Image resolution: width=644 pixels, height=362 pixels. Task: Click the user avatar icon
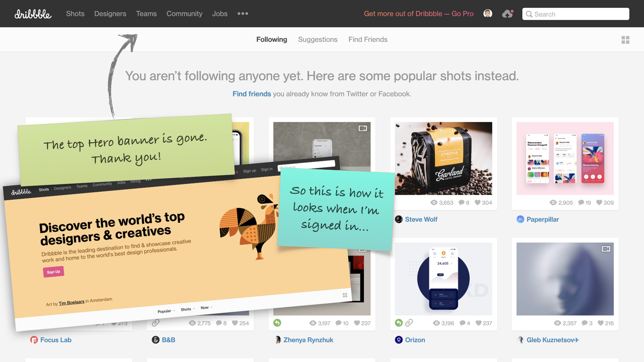pyautogui.click(x=488, y=13)
